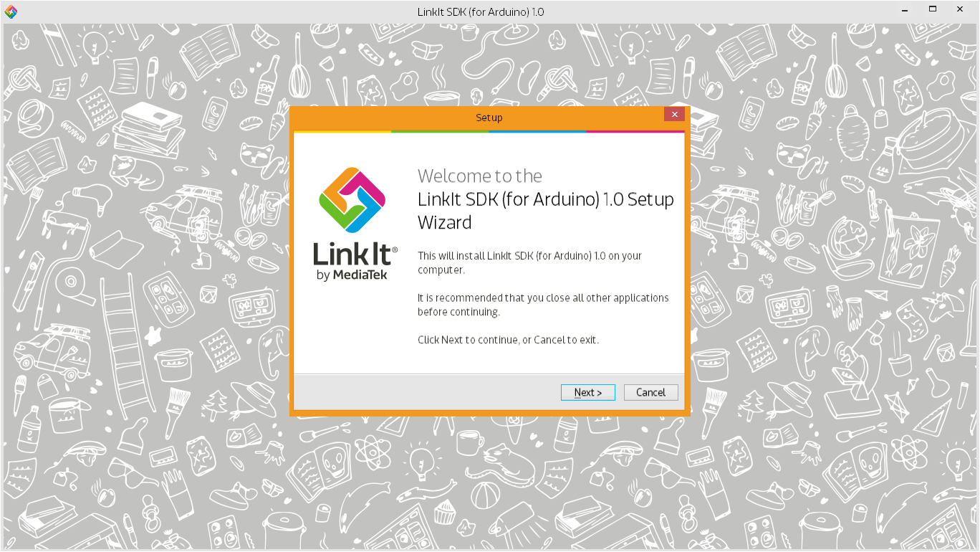
Task: Click the LinkIt SDK icon in title bar
Action: [11, 11]
